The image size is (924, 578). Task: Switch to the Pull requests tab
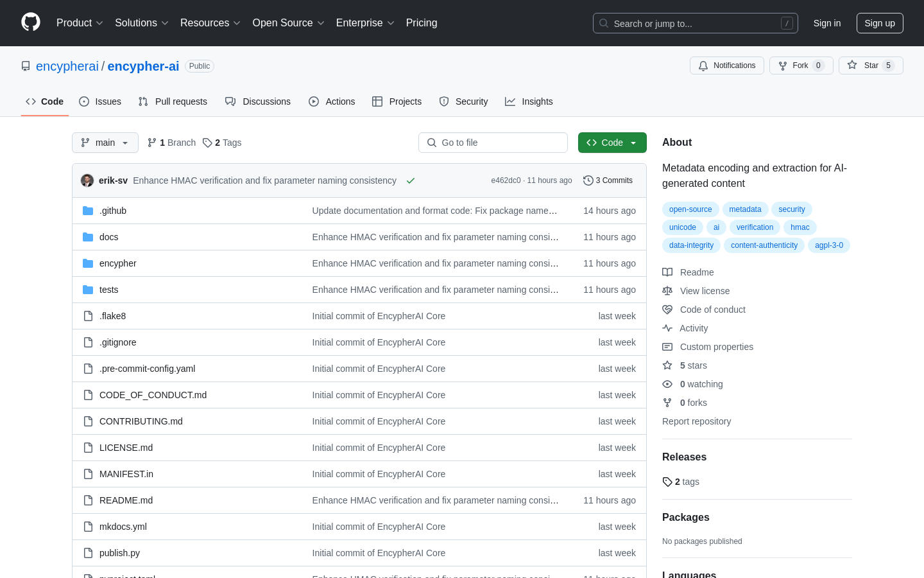click(x=173, y=101)
